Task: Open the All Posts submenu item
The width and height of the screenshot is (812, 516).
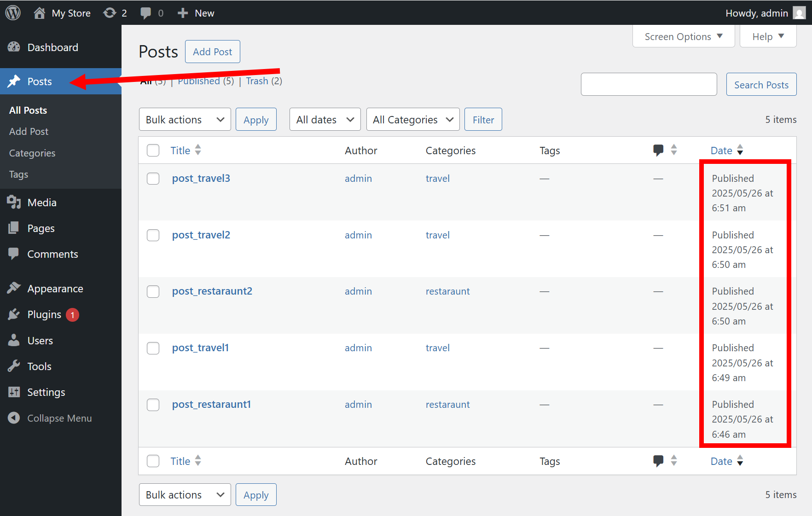Action: pos(28,110)
